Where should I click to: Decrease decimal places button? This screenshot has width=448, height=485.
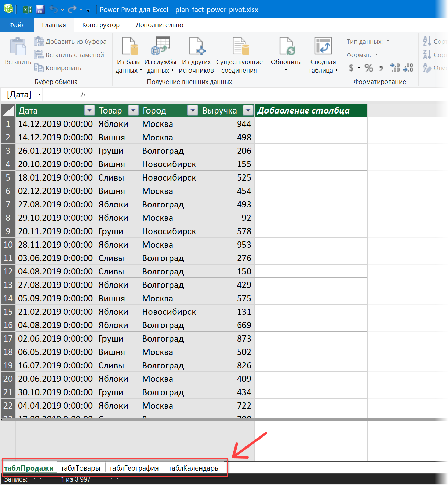coord(408,68)
